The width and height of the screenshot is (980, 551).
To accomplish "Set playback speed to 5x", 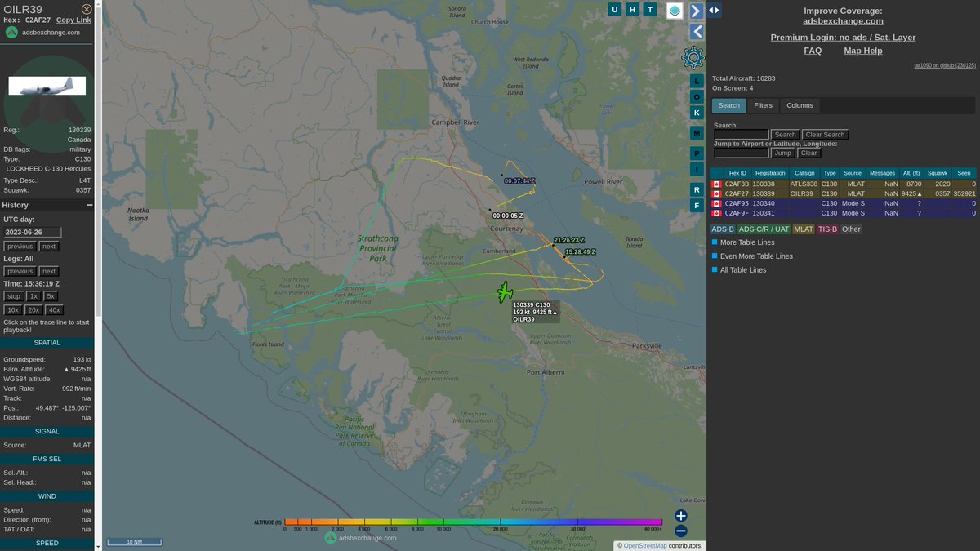I will tap(51, 296).
